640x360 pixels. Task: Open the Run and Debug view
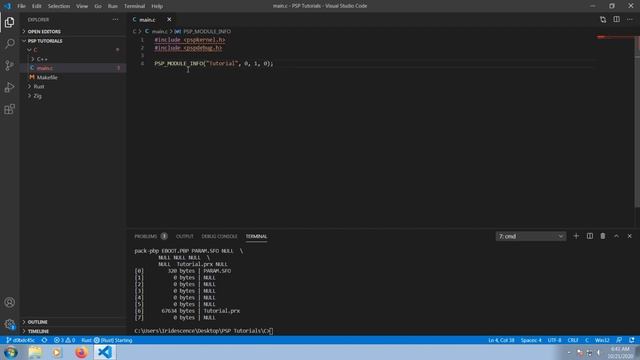click(x=9, y=87)
